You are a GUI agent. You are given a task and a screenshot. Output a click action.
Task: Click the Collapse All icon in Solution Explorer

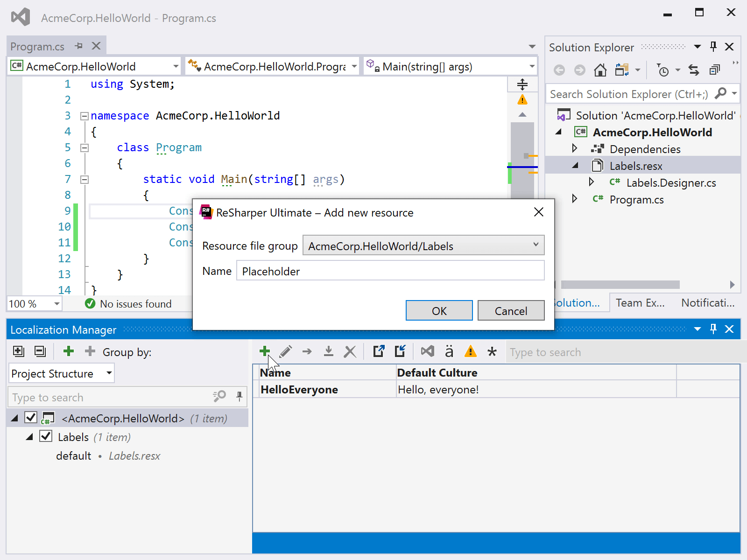pos(714,70)
